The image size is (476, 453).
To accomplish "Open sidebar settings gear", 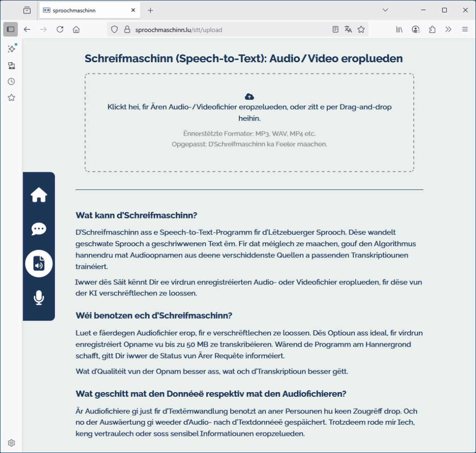I will pos(12,443).
